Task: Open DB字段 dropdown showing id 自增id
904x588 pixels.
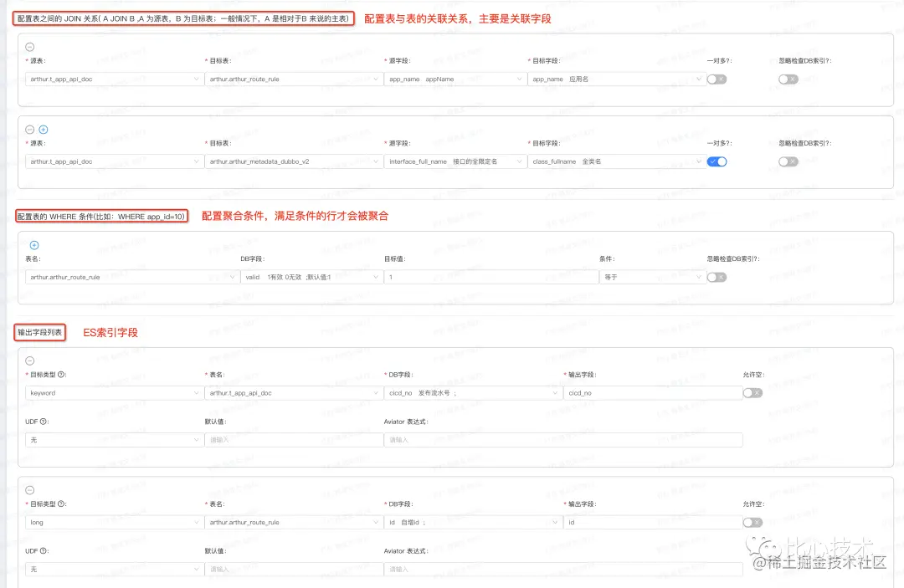Action: click(x=473, y=523)
